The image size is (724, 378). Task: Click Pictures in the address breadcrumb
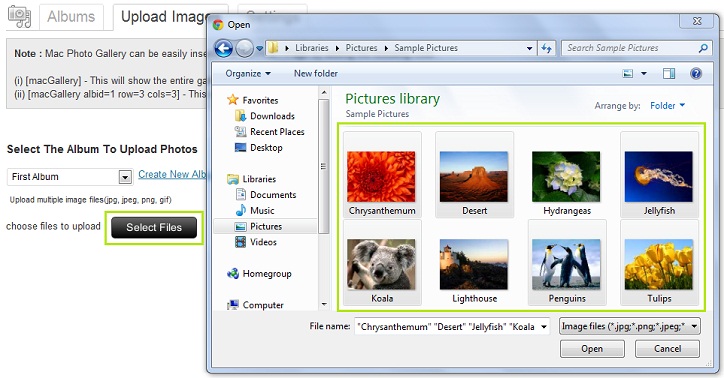click(361, 48)
